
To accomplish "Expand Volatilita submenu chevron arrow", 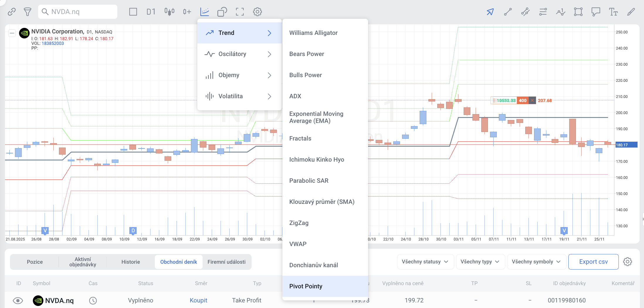I will pyautogui.click(x=270, y=96).
